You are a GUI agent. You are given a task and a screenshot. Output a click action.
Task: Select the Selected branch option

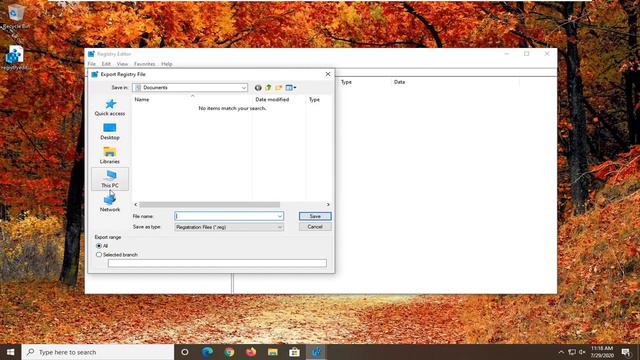pyautogui.click(x=99, y=255)
